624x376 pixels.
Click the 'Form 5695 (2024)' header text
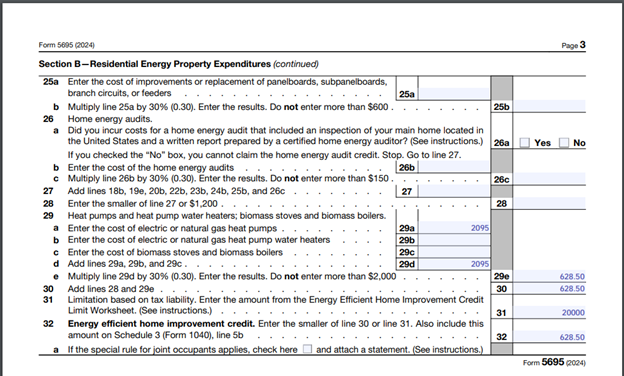[66, 45]
